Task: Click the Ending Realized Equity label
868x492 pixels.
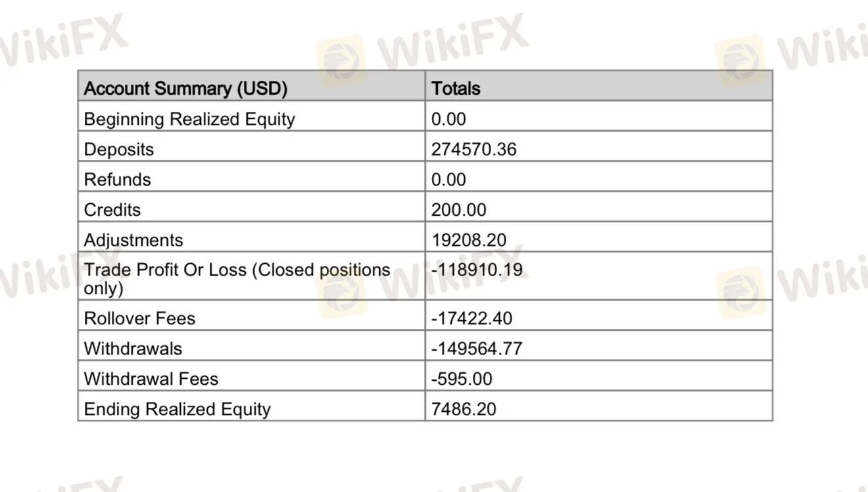Action: (177, 409)
